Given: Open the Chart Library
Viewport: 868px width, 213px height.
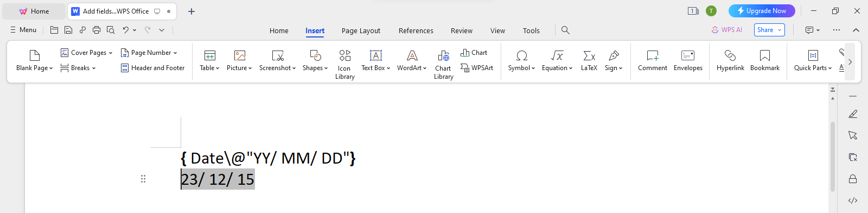Looking at the screenshot, I should click(443, 64).
